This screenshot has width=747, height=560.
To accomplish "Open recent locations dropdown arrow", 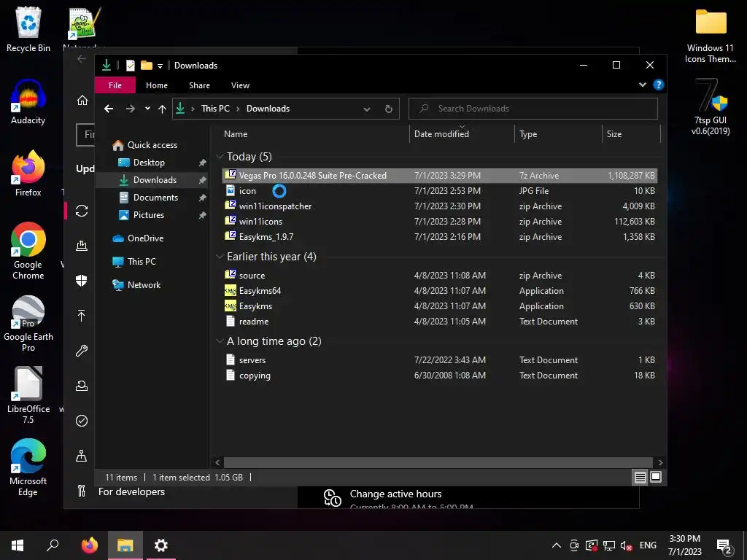I will click(147, 109).
